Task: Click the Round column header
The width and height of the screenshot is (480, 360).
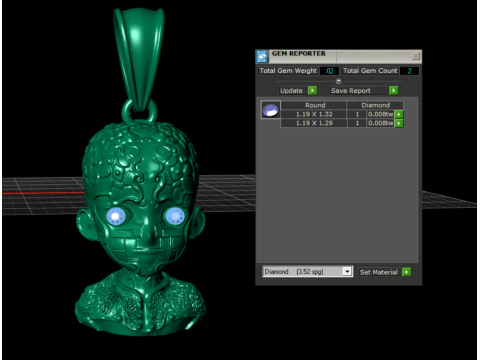Action: pos(315,105)
